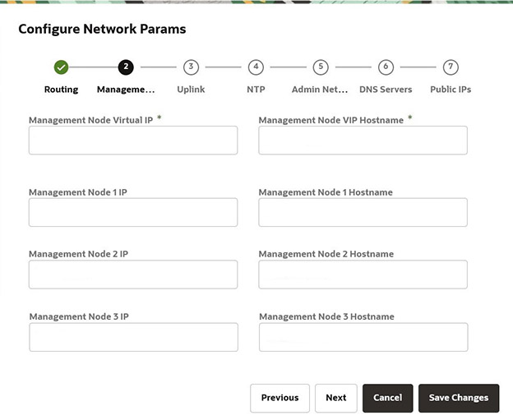Click the Save Changes button
The height and width of the screenshot is (420, 513).
[x=459, y=398]
